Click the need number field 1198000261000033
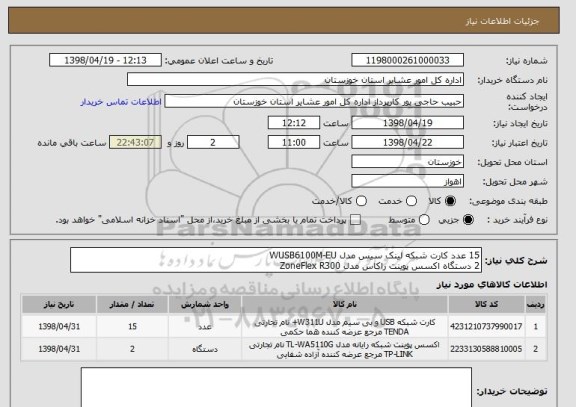 coord(407,60)
